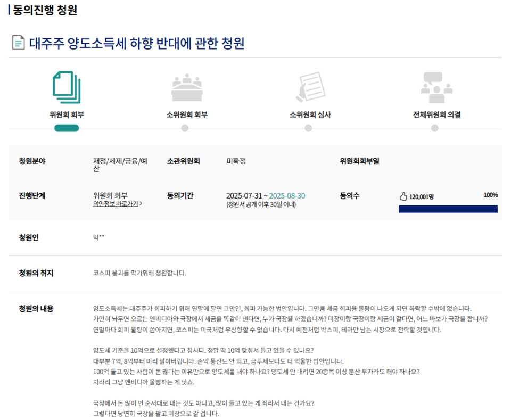The height and width of the screenshot is (420, 511).
Task: Select the 전체위원회 의결 assembly icon
Action: (436, 87)
